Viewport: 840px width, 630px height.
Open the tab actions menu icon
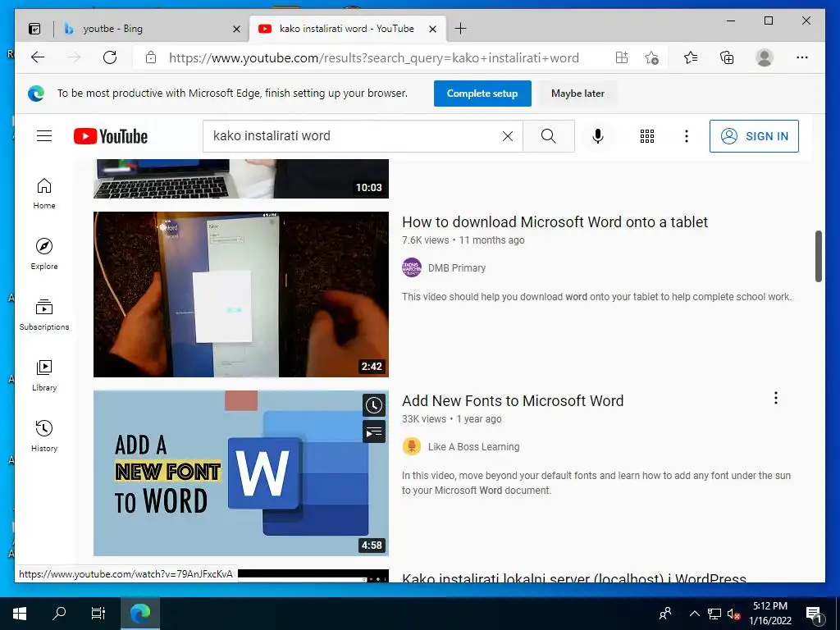(34, 29)
